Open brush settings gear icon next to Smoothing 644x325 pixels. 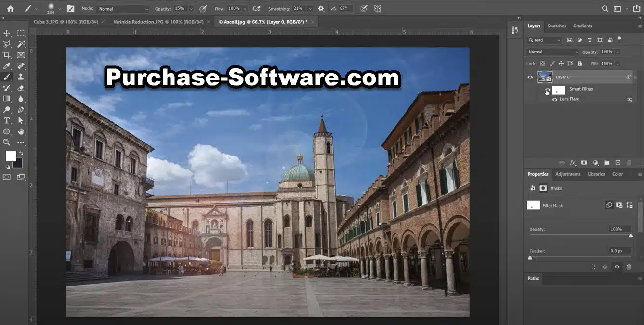(321, 9)
